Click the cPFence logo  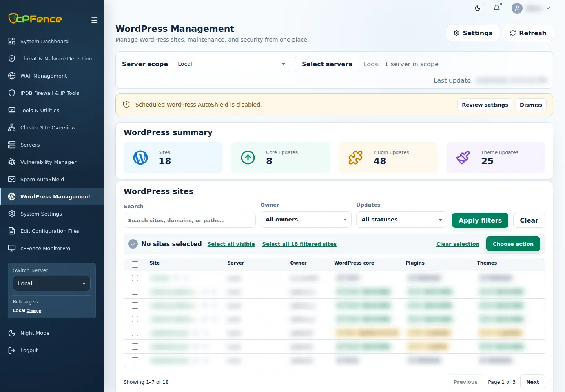pyautogui.click(x=35, y=18)
